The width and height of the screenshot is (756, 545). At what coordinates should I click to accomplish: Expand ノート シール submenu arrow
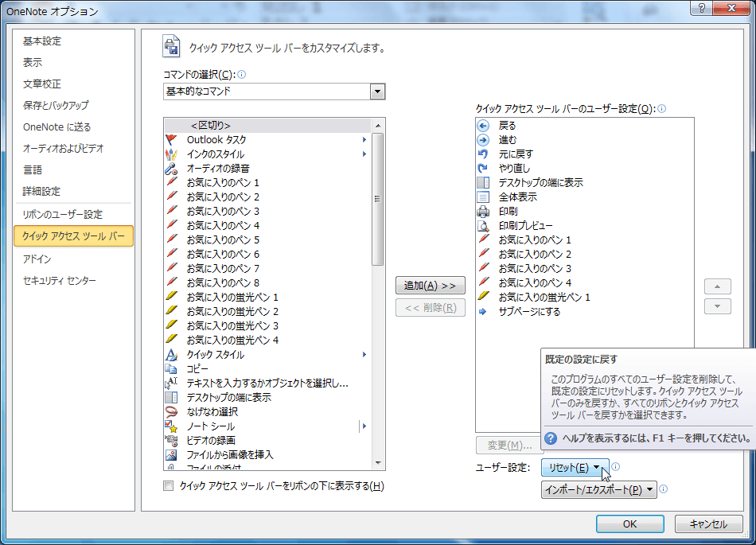click(364, 426)
